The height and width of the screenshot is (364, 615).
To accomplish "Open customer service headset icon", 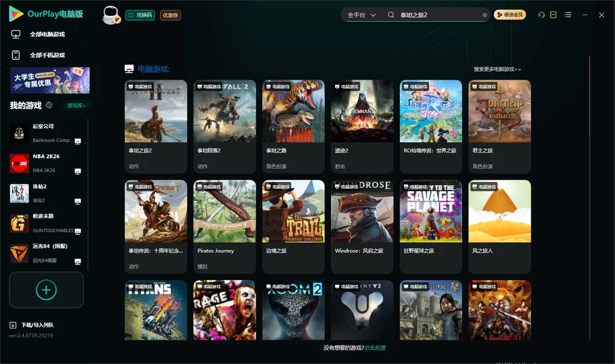I will click(x=542, y=15).
